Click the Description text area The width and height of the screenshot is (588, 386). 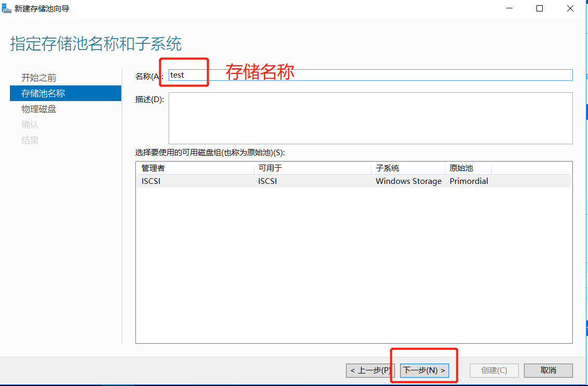pos(370,118)
